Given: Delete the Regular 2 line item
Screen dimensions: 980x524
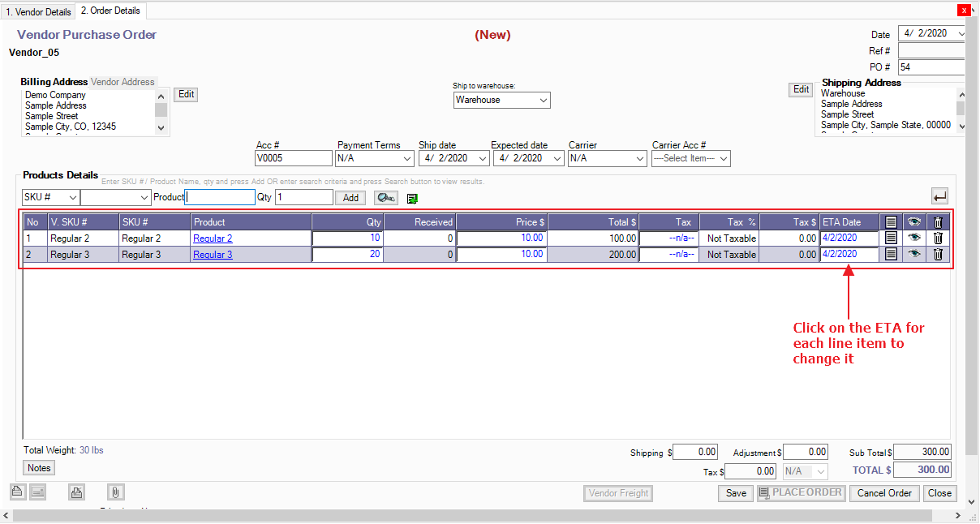Looking at the screenshot, I should coord(938,238).
